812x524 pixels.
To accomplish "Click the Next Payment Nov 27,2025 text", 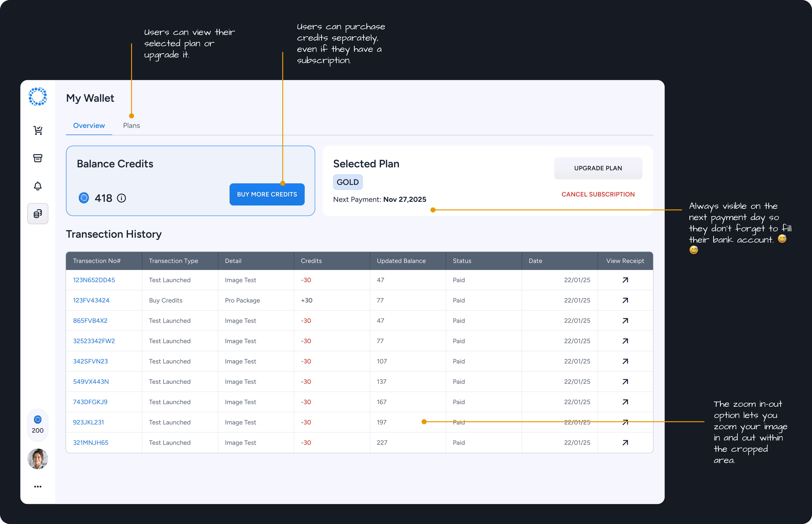I will point(379,199).
